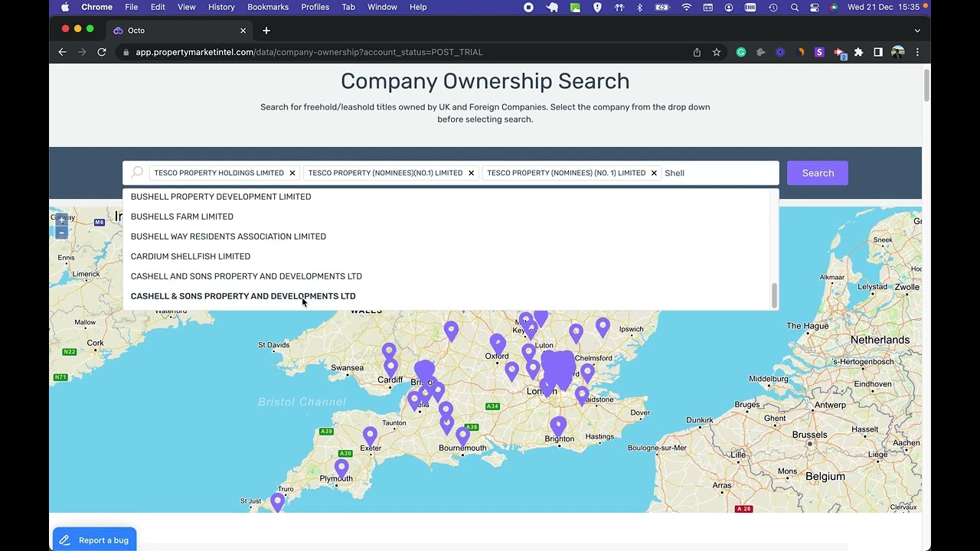The height and width of the screenshot is (551, 980).
Task: Remove the TESCO PROPERTY (NOMINEES)(NO.1) LIMITED chip
Action: 471,173
